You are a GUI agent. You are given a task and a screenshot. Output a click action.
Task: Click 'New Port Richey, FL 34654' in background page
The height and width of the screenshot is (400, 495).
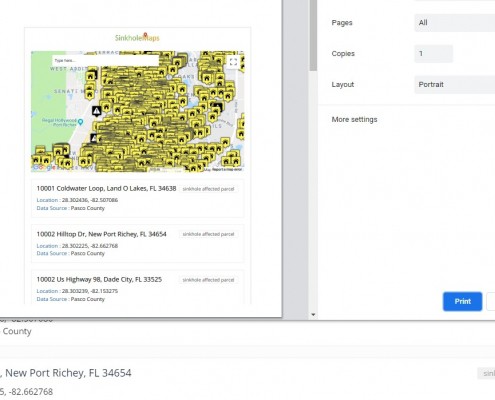(68, 373)
